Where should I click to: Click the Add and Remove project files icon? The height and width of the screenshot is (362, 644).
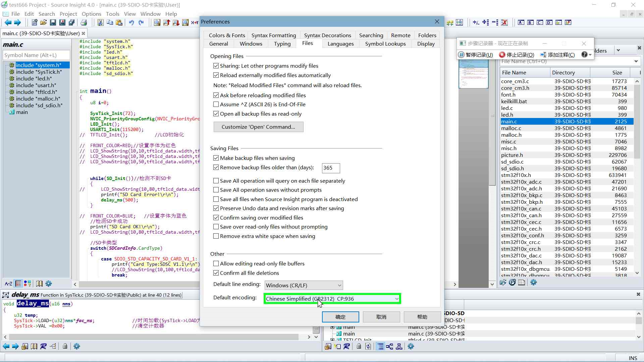point(476,22)
